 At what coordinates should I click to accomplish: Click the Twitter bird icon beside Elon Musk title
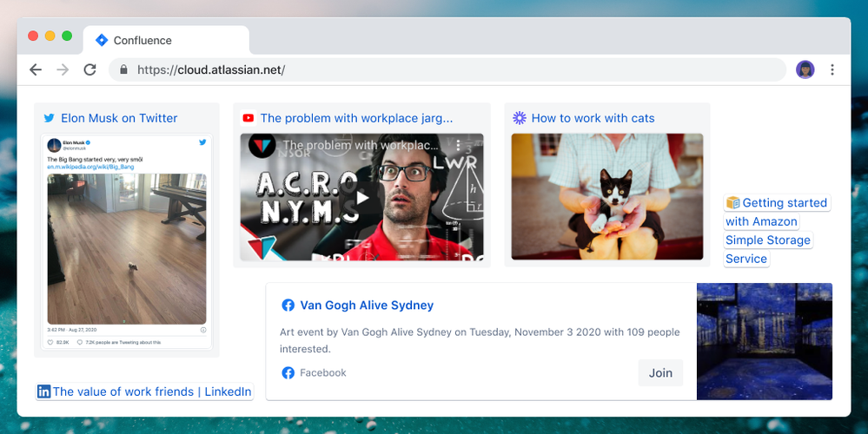50,118
